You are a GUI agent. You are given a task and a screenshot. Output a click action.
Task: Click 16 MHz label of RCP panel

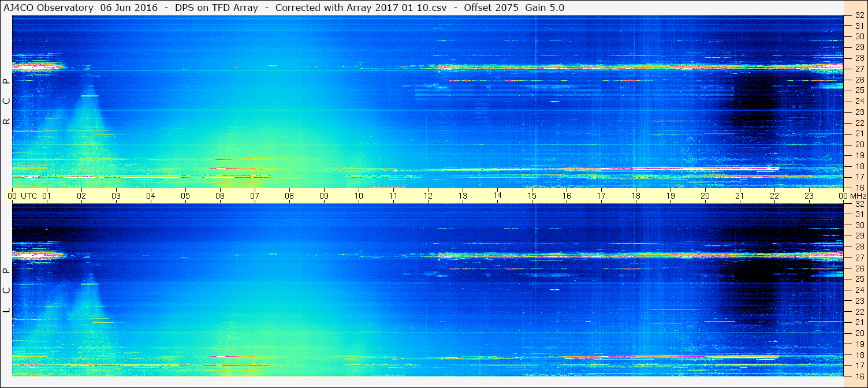coord(860,188)
